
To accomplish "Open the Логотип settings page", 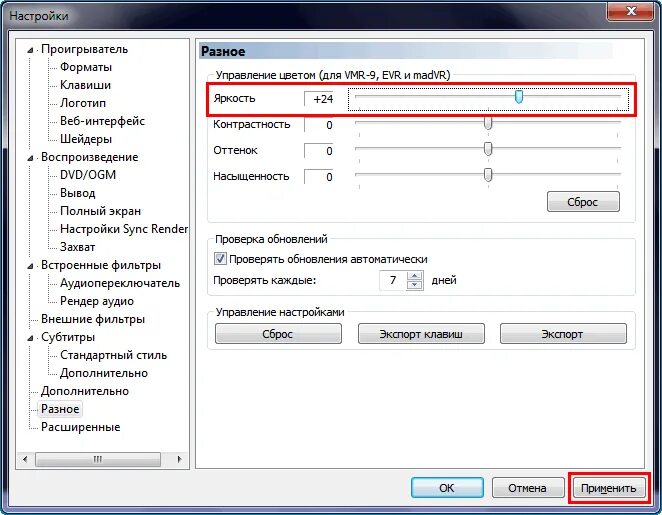I will 83,103.
